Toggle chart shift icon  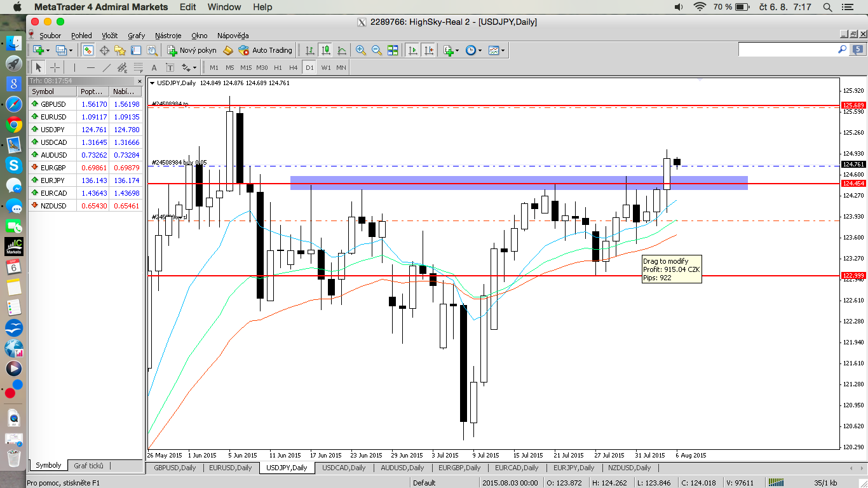coord(428,50)
